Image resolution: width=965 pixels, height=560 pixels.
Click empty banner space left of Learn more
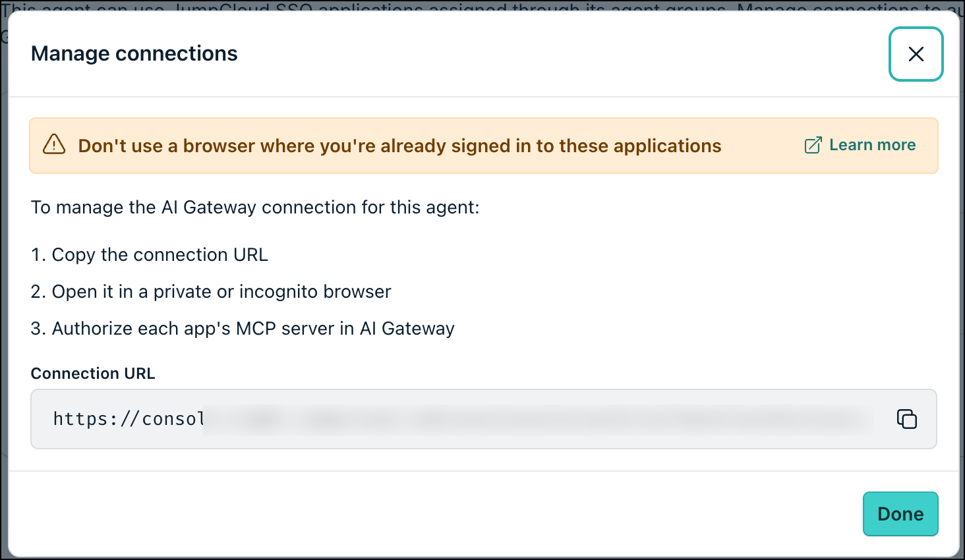(761, 146)
